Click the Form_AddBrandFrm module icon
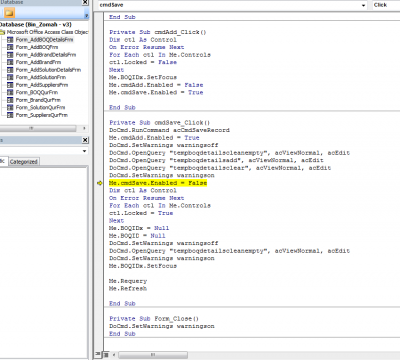 pyautogui.click(x=10, y=62)
